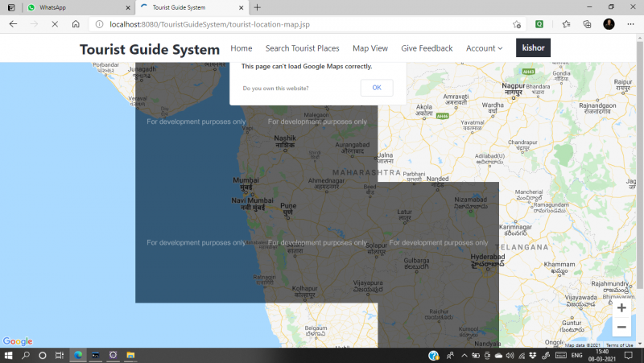The width and height of the screenshot is (644, 363).
Task: Zoom in on the map
Action: click(621, 307)
